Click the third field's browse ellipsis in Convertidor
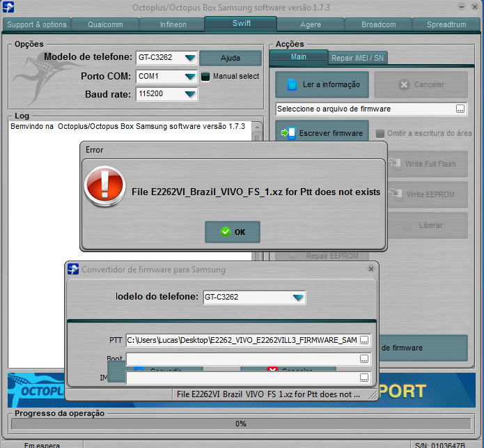 tap(364, 378)
